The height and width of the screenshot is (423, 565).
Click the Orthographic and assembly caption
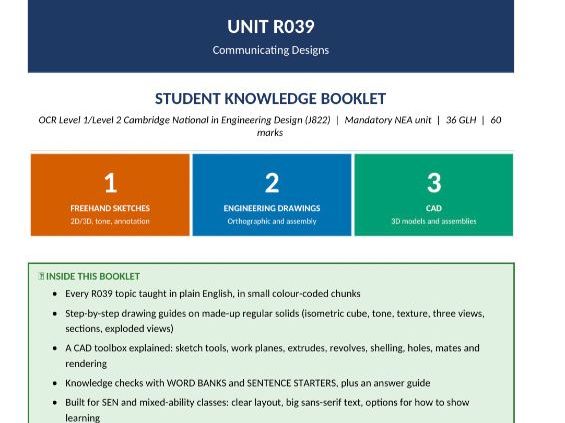click(272, 221)
